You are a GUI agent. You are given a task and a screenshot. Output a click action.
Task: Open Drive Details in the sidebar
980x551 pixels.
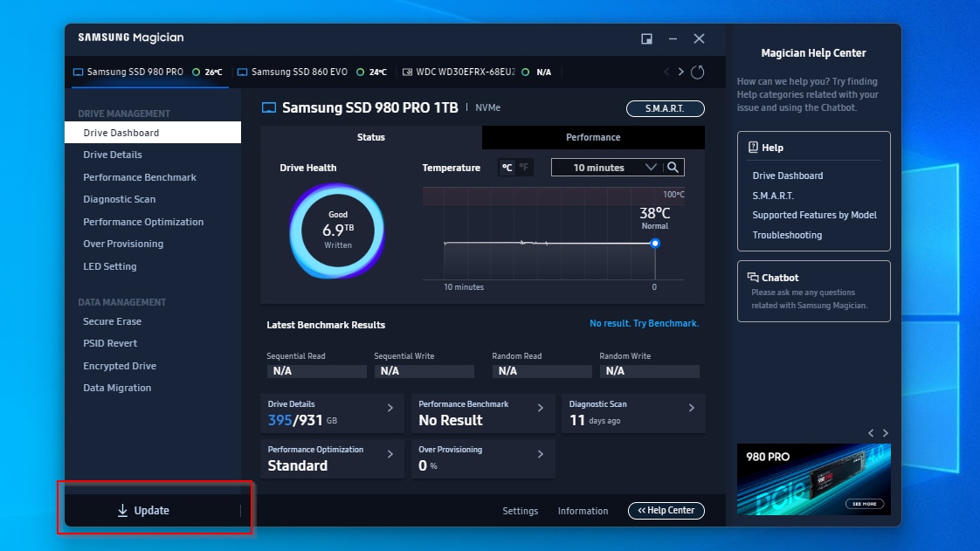(x=113, y=155)
